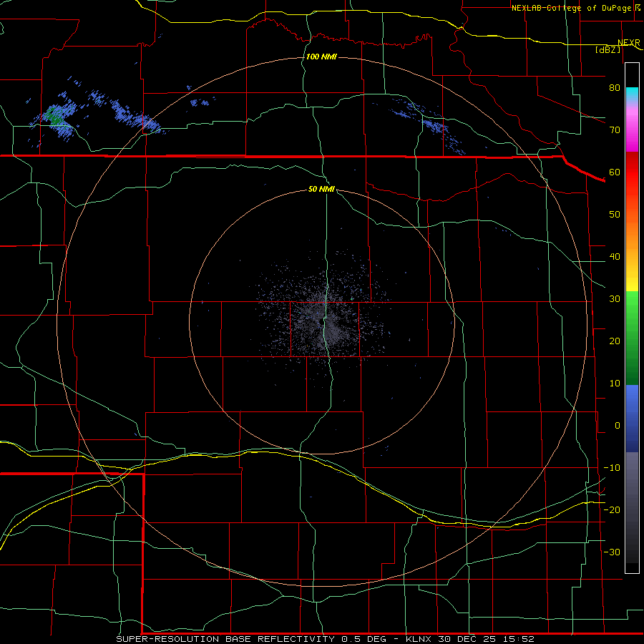Click the Super-Resolution Base Reflectivity caption at bottom
644x644 pixels.
326,639
